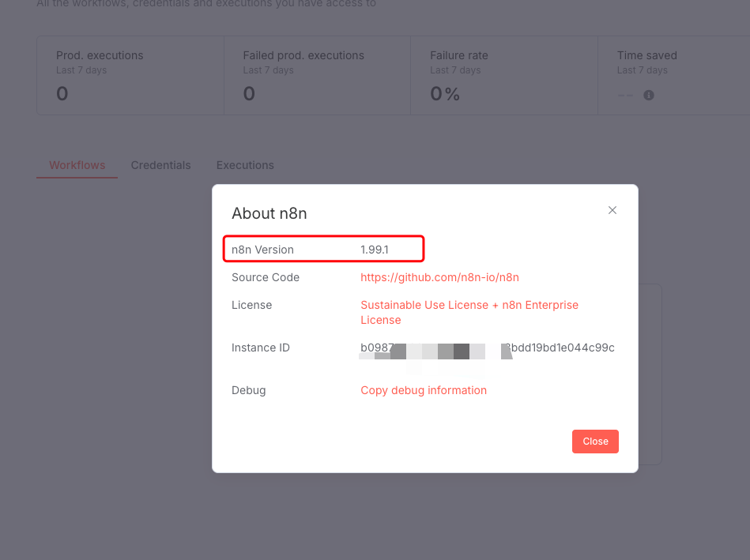
Task: Open the n8n GitHub source code link
Action: pyautogui.click(x=439, y=277)
